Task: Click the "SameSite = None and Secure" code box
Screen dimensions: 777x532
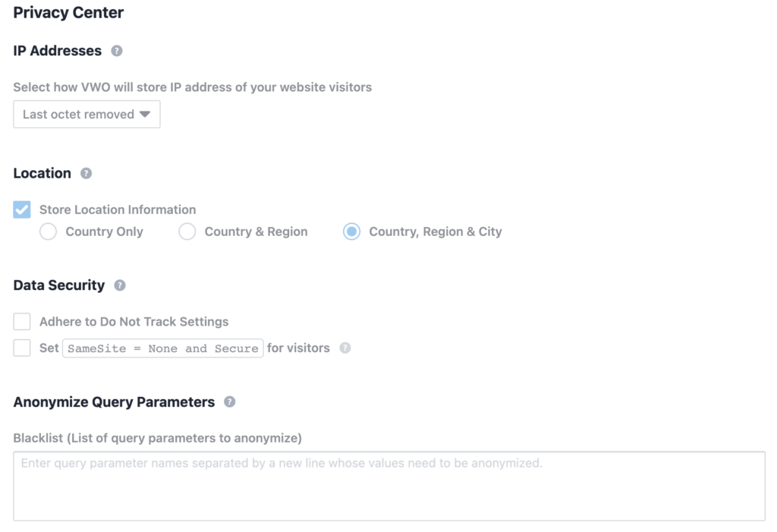Action: point(162,348)
